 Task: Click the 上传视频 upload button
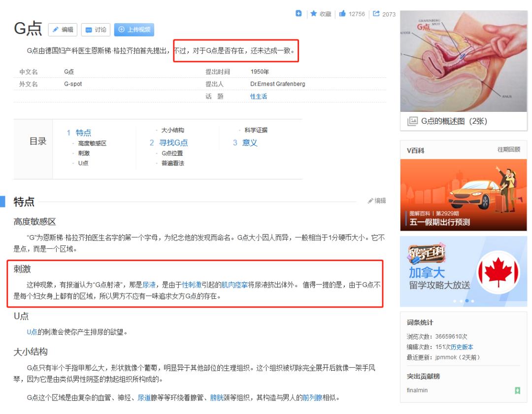point(134,30)
